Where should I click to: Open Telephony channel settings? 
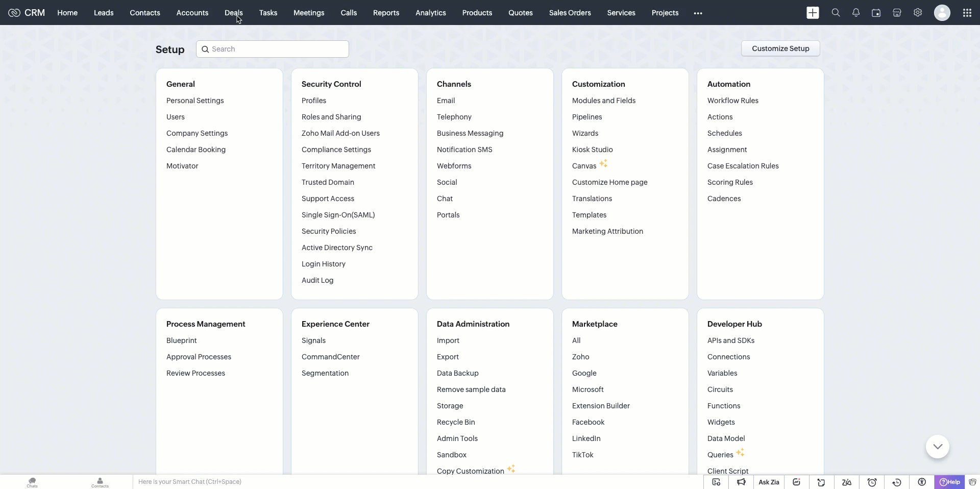[454, 117]
